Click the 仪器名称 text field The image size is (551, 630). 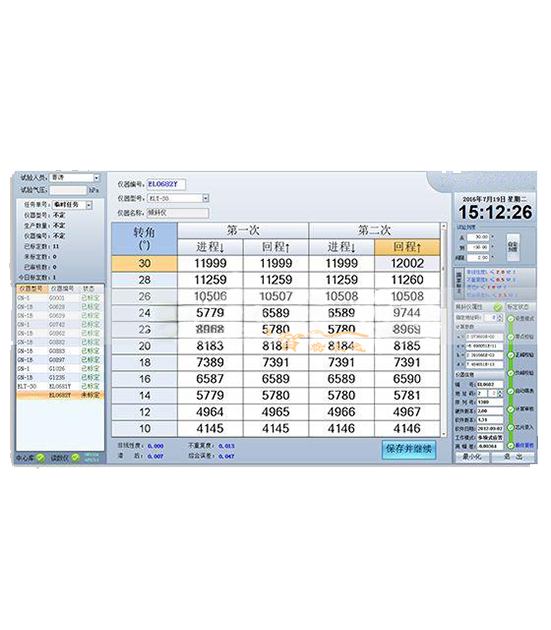click(x=178, y=213)
